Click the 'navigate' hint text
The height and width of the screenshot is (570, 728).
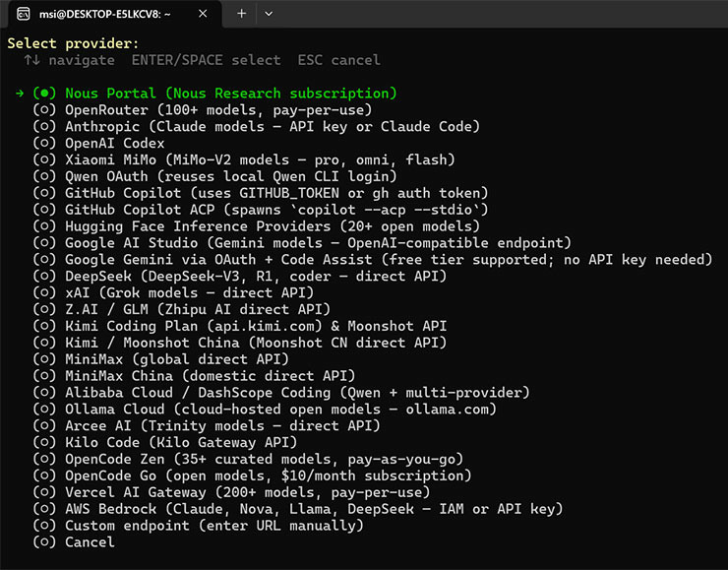click(x=82, y=60)
